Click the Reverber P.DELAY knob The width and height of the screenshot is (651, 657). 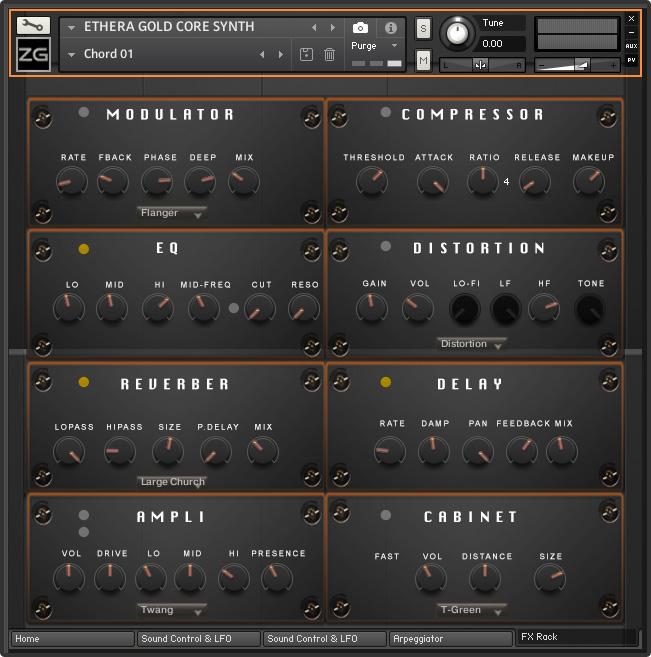[x=215, y=451]
